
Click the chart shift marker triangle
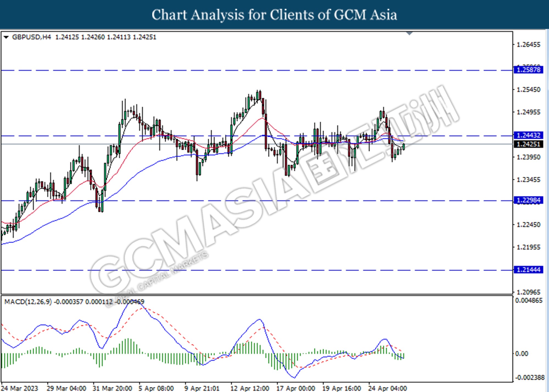(409, 33)
